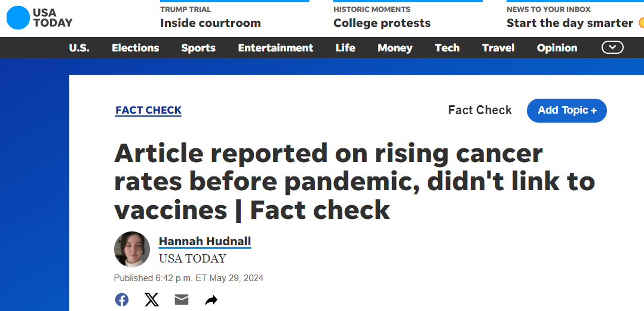Click the USA TODAY logo

pyautogui.click(x=39, y=18)
